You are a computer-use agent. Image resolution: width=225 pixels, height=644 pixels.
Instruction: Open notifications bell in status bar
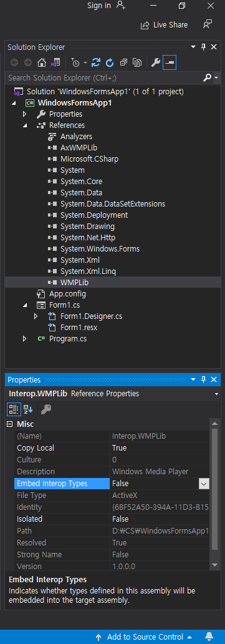pyautogui.click(x=209, y=637)
